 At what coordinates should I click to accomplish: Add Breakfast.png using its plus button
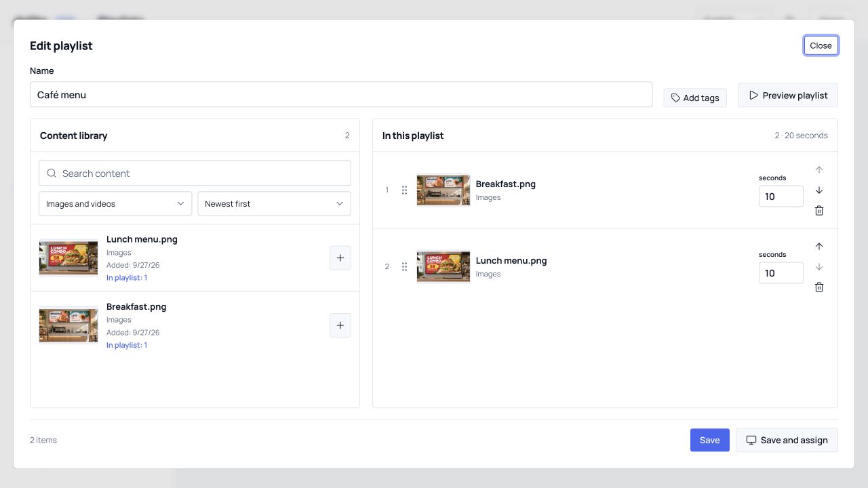click(x=340, y=325)
